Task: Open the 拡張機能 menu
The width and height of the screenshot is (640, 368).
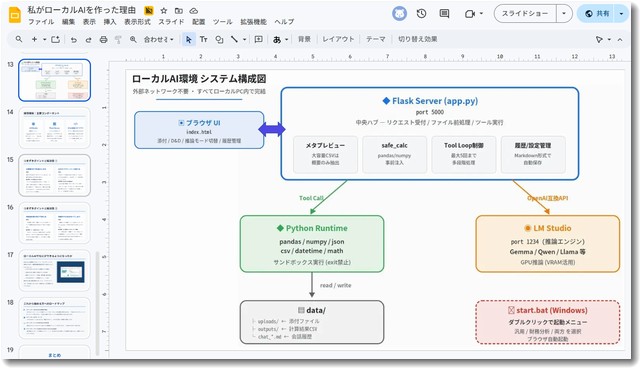Action: pos(253,22)
